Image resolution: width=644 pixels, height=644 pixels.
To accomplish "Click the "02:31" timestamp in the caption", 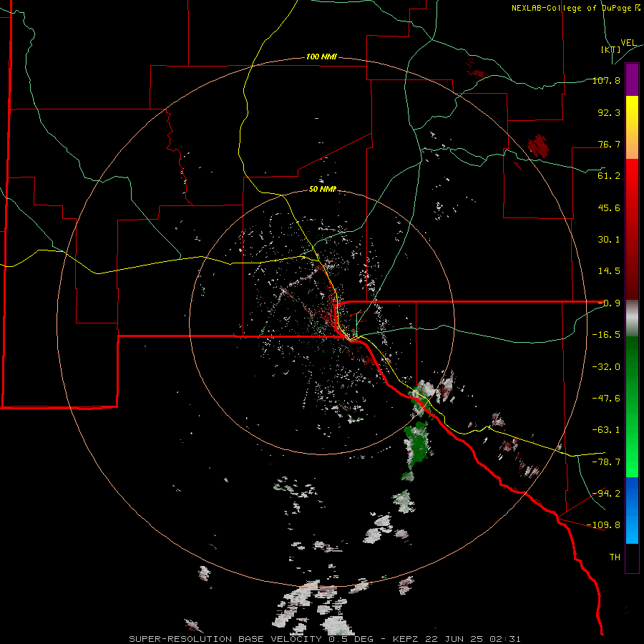I will coord(506,639).
